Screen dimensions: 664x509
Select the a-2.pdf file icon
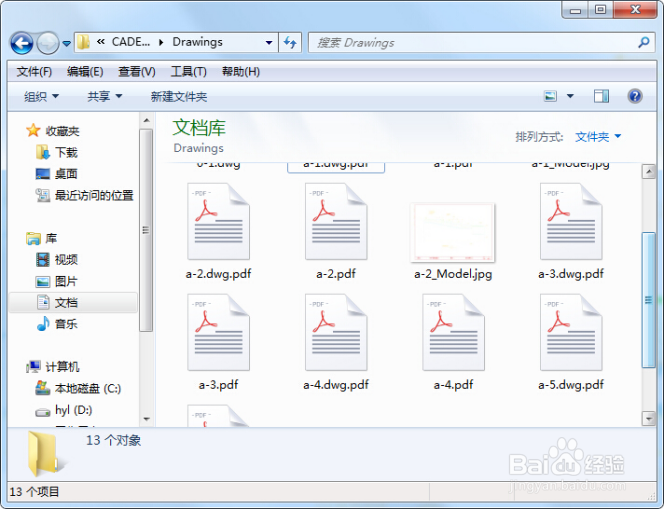pos(336,221)
